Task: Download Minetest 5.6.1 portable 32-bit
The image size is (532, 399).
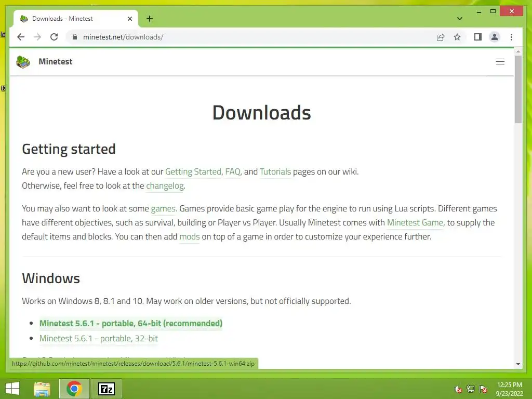Action: [x=98, y=338]
